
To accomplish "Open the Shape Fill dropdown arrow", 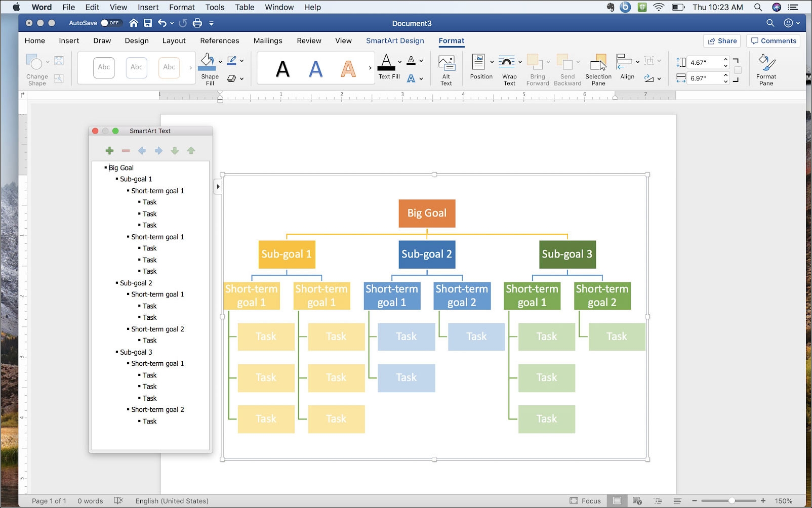I will (x=220, y=62).
